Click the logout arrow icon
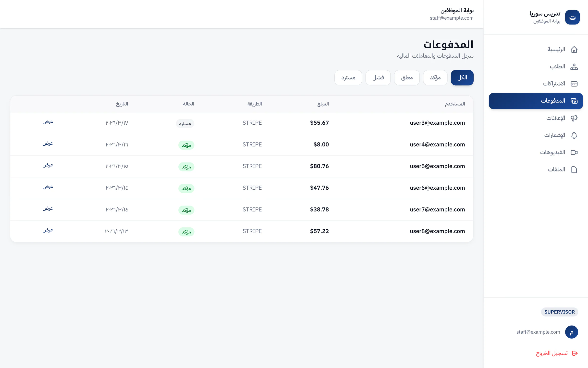 (575, 353)
